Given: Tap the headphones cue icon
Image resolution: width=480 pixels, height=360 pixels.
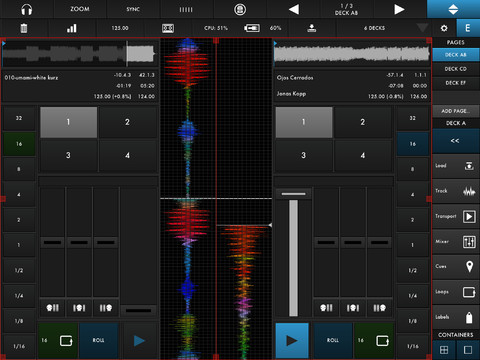Looking at the screenshot, I should click(27, 9).
